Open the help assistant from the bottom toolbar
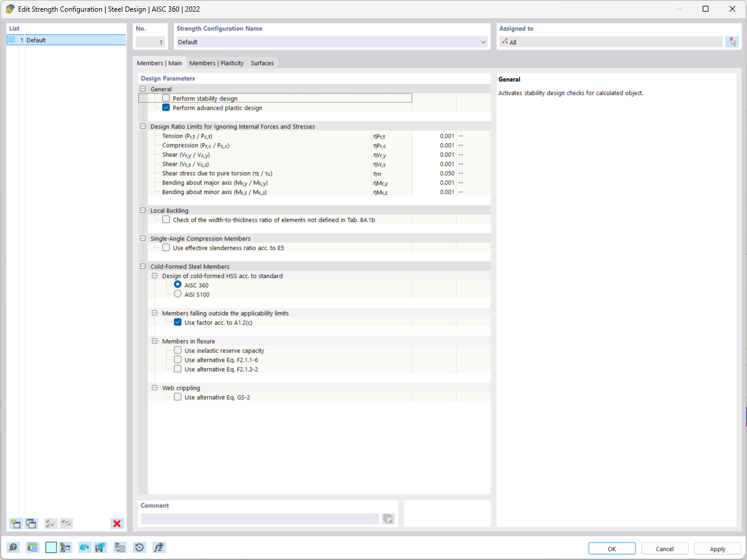Image resolution: width=747 pixels, height=560 pixels. coord(12,547)
